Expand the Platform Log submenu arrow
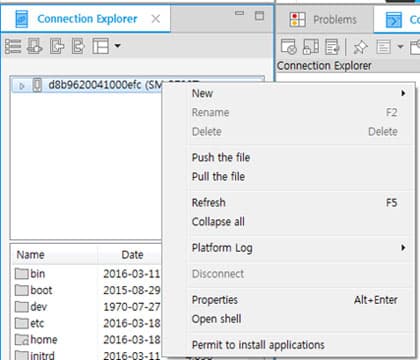This screenshot has width=420, height=360. click(x=403, y=247)
